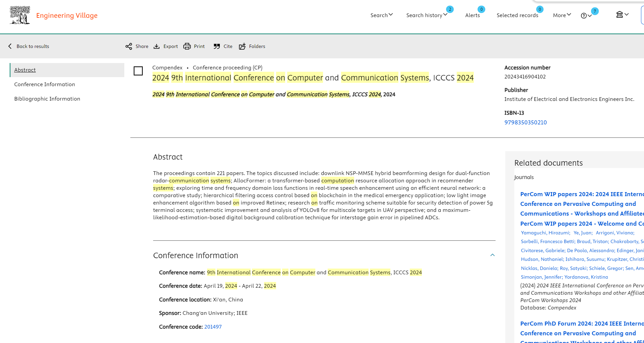Open the Alerts page

(x=472, y=15)
